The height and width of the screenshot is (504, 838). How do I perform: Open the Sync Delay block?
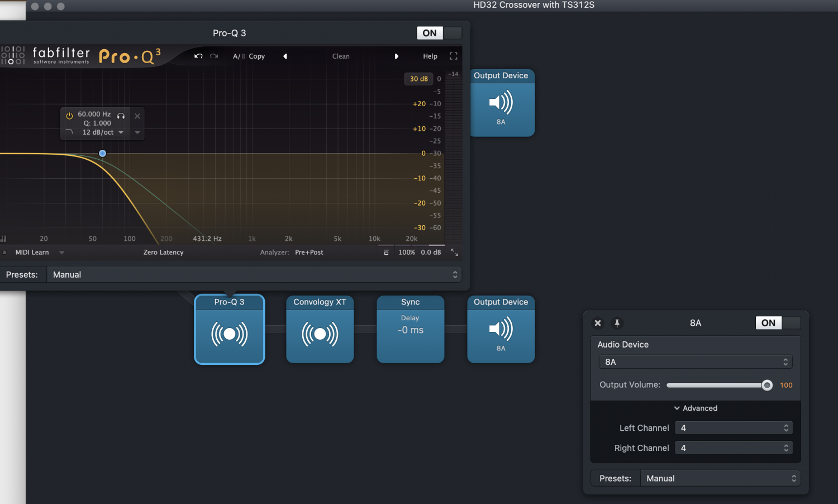tap(411, 329)
